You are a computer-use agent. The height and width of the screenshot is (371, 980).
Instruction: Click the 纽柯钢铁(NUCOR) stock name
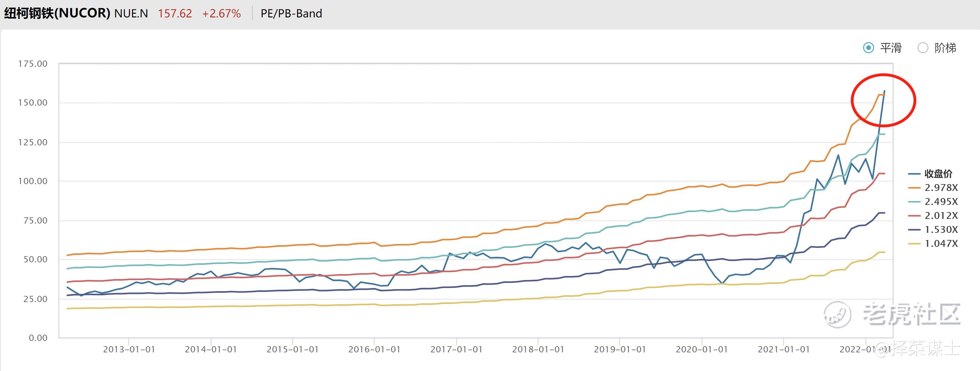point(57,13)
